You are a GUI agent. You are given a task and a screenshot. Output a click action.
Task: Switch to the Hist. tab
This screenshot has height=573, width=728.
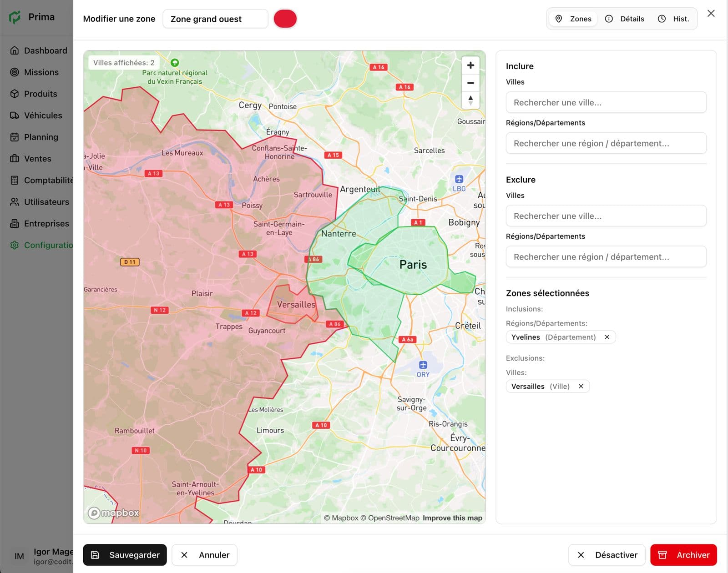click(x=675, y=19)
